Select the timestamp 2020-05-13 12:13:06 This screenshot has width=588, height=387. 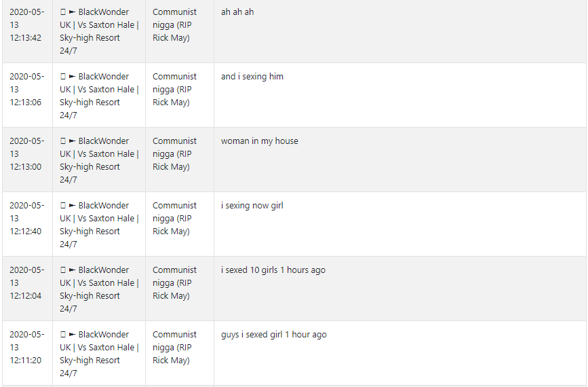26,90
